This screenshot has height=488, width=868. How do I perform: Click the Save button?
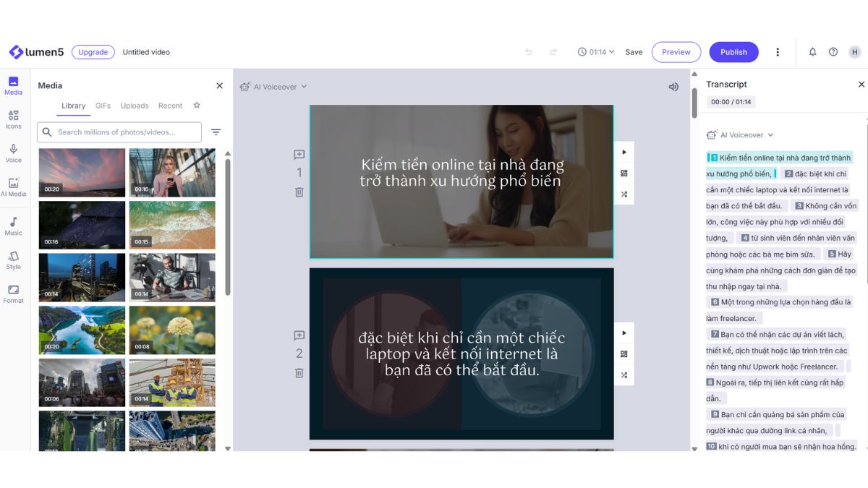634,52
